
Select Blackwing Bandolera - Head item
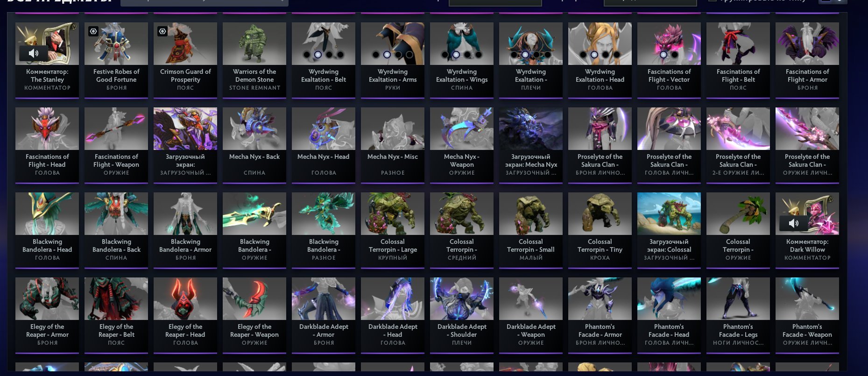47,230
